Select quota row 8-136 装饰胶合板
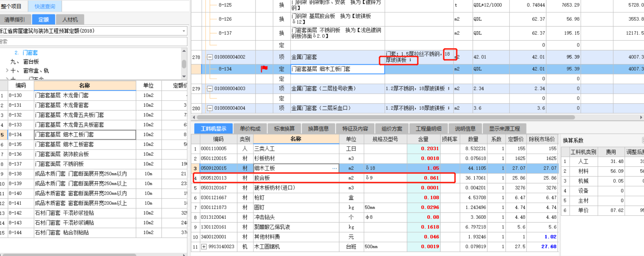The width and height of the screenshot is (644, 256). pyautogui.click(x=94, y=154)
